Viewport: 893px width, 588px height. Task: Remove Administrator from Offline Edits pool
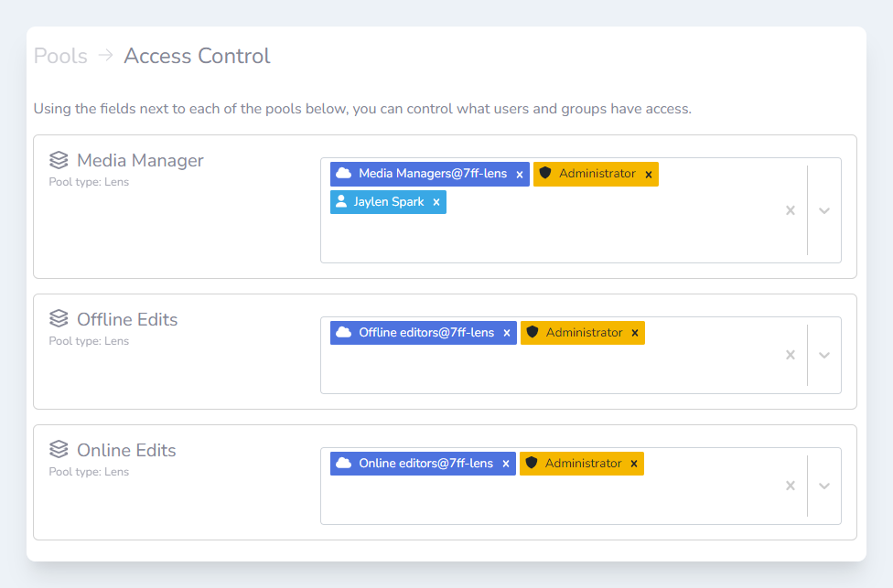(x=635, y=334)
